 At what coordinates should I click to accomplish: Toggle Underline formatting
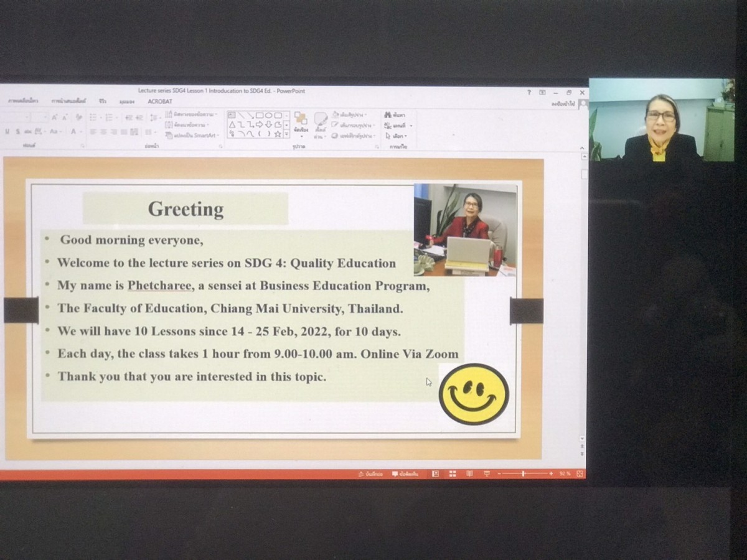click(x=7, y=131)
